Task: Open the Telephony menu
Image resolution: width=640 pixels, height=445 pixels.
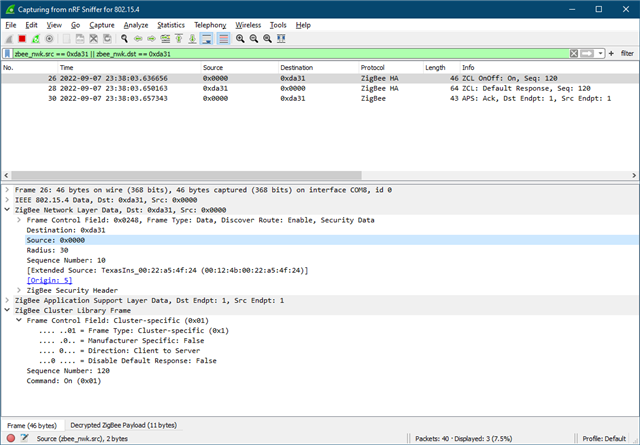Action: pos(210,25)
